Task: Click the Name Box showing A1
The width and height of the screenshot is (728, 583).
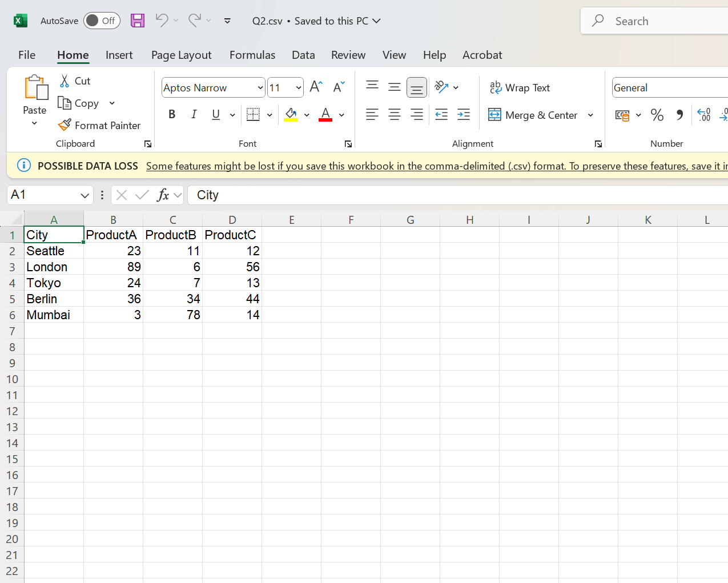Action: coord(50,195)
